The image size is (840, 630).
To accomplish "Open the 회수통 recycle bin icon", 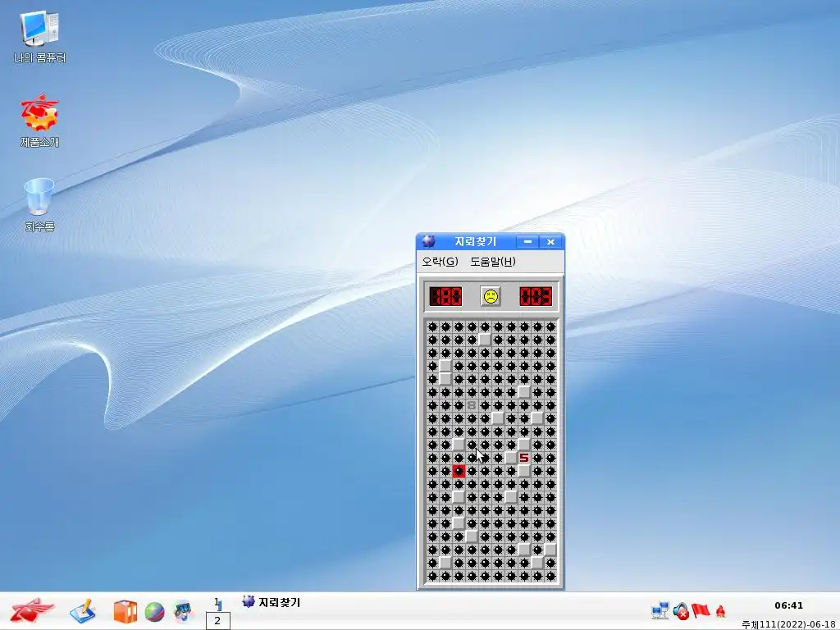I will 39,205.
